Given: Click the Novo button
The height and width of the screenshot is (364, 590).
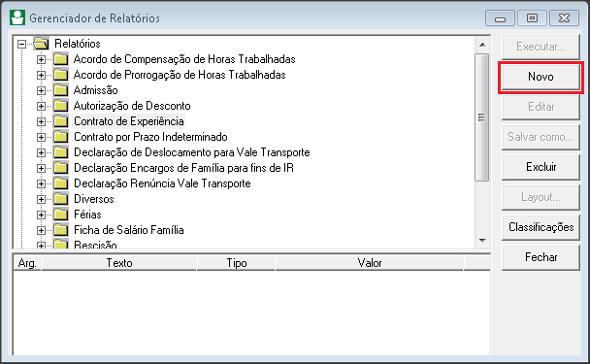Looking at the screenshot, I should point(541,77).
